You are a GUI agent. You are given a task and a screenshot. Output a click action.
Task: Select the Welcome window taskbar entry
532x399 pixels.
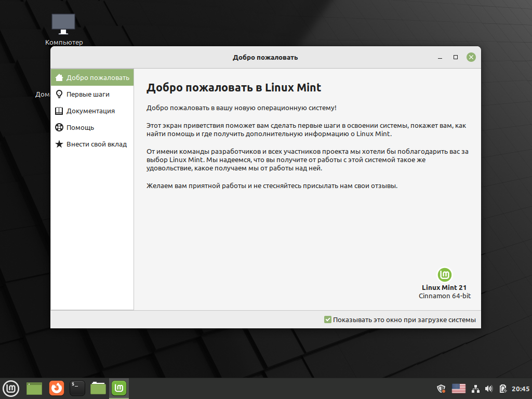coord(119,389)
